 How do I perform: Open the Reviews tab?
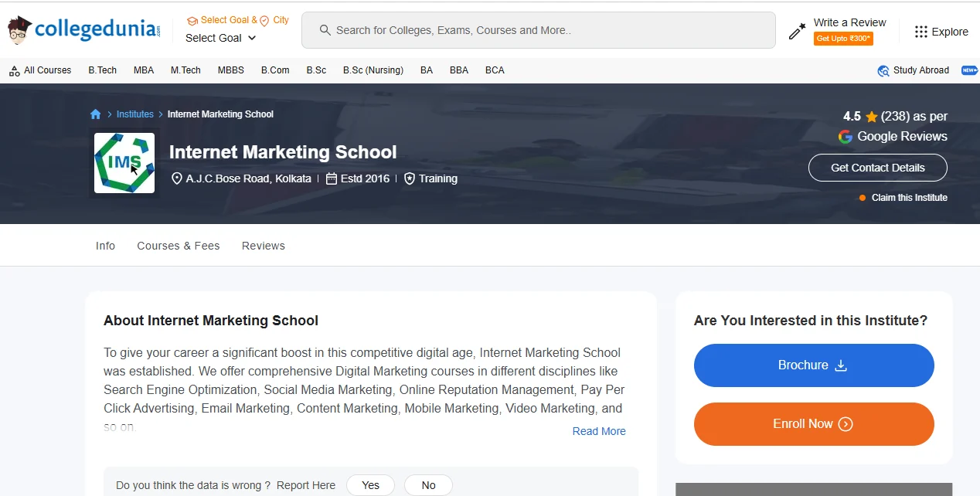263,245
